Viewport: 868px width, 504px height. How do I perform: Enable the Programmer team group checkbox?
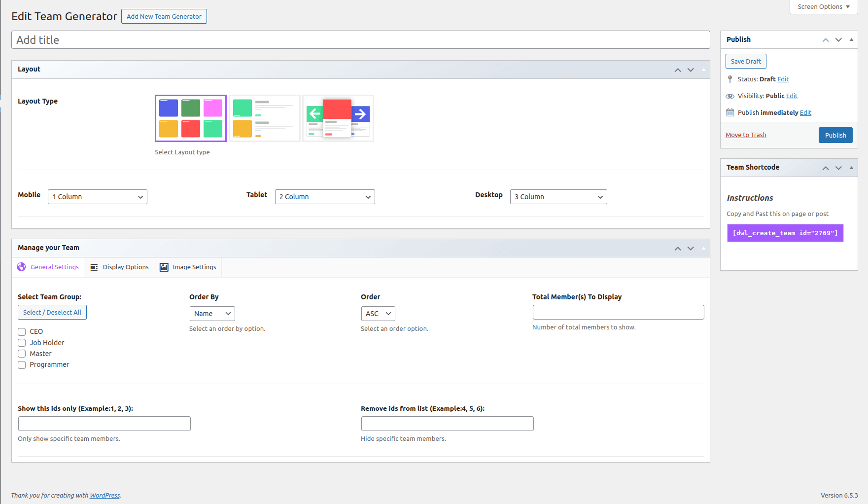click(22, 364)
